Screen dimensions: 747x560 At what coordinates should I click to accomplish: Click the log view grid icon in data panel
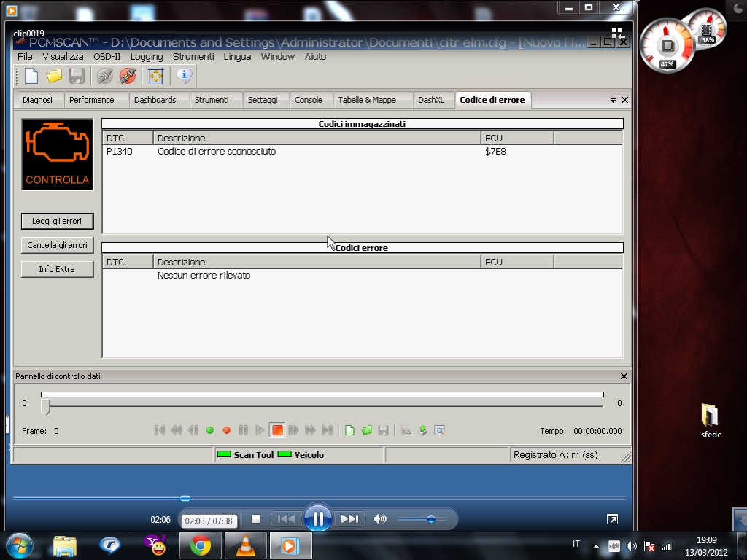439,430
